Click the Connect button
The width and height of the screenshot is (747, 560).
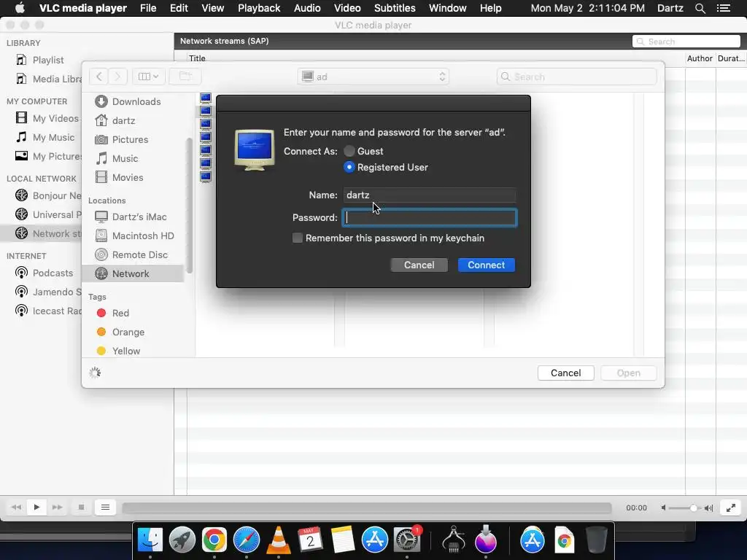(486, 265)
